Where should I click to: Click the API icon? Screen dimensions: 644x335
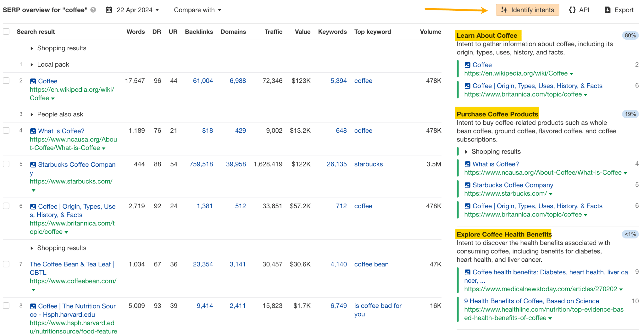(572, 10)
